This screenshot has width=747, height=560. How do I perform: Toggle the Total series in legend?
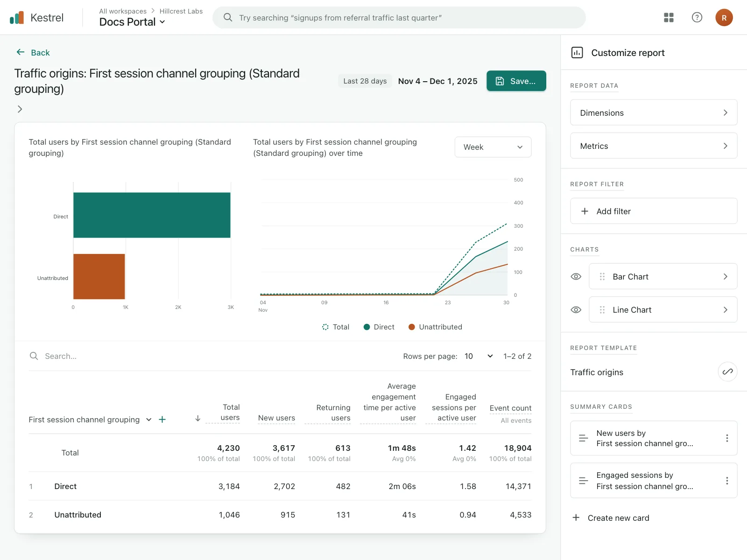pyautogui.click(x=335, y=327)
